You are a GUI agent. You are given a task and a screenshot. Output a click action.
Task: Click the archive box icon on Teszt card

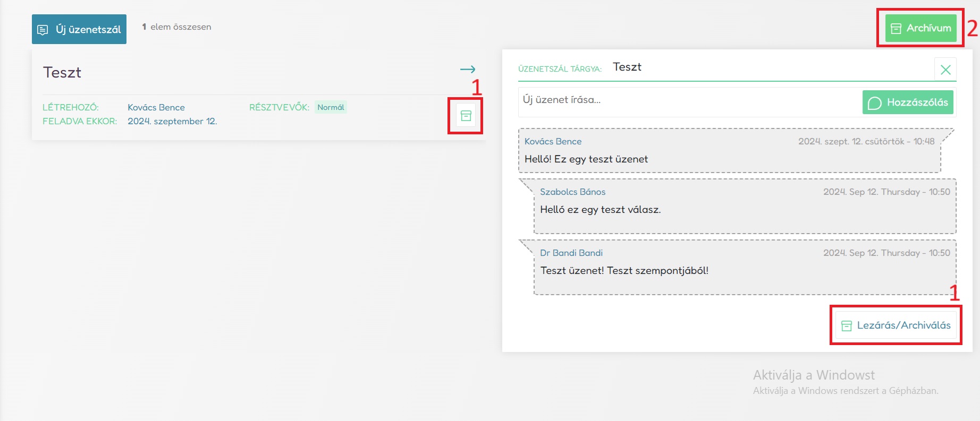pyautogui.click(x=466, y=116)
